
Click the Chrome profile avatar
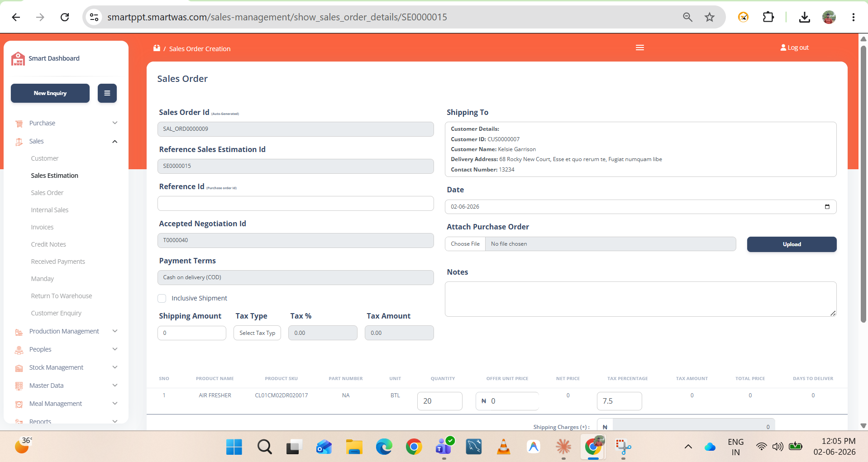(829, 17)
